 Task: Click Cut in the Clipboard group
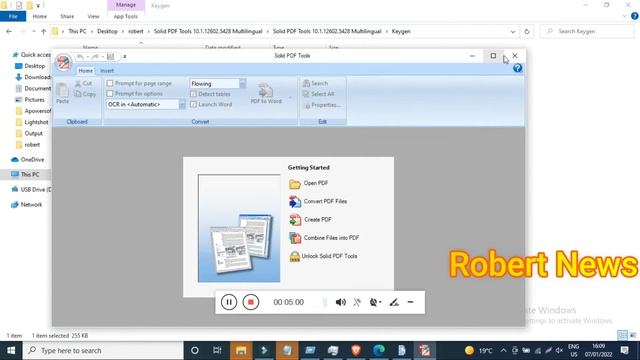[x=83, y=83]
